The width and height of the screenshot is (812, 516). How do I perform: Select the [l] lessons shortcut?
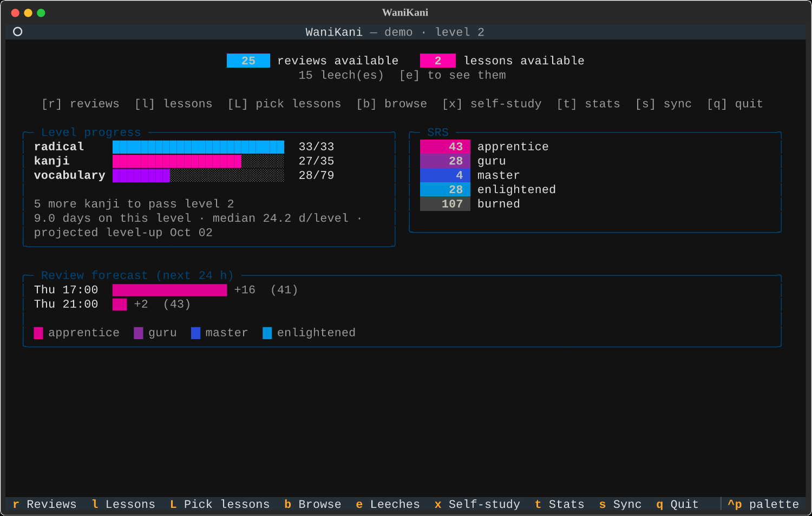[174, 104]
